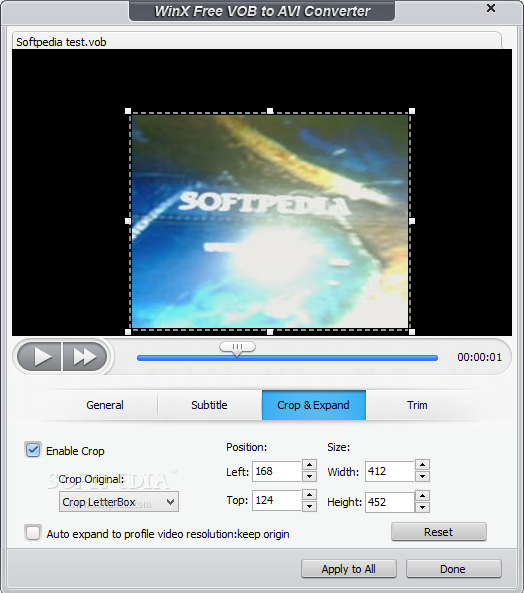Select the Crop & Expand tab
Image resolution: width=524 pixels, height=593 pixels.
tap(314, 405)
